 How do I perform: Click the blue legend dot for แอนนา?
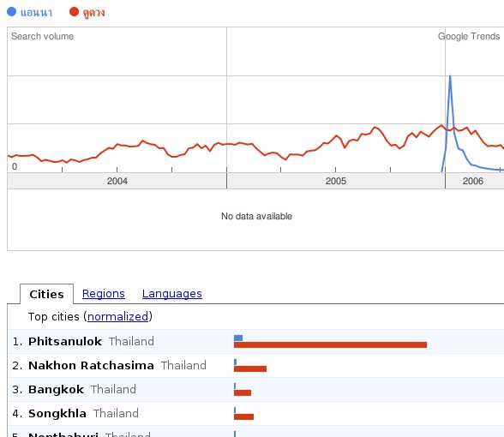pos(11,12)
